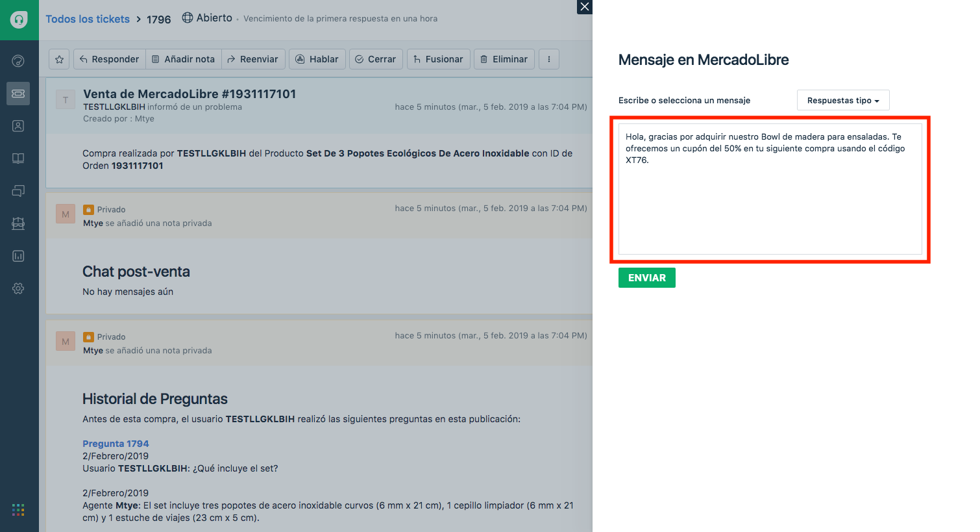Viewport: 980px width, 532px height.
Task: Click the Mensaje en MercadoLibre title
Action: (x=704, y=60)
